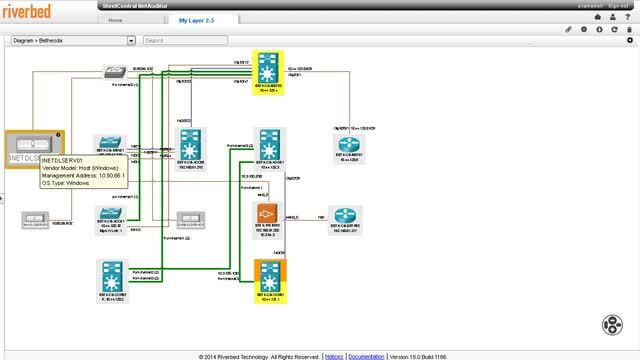Select the yellow-highlighted top core switch
This screenshot has width=640, height=360.
click(268, 73)
